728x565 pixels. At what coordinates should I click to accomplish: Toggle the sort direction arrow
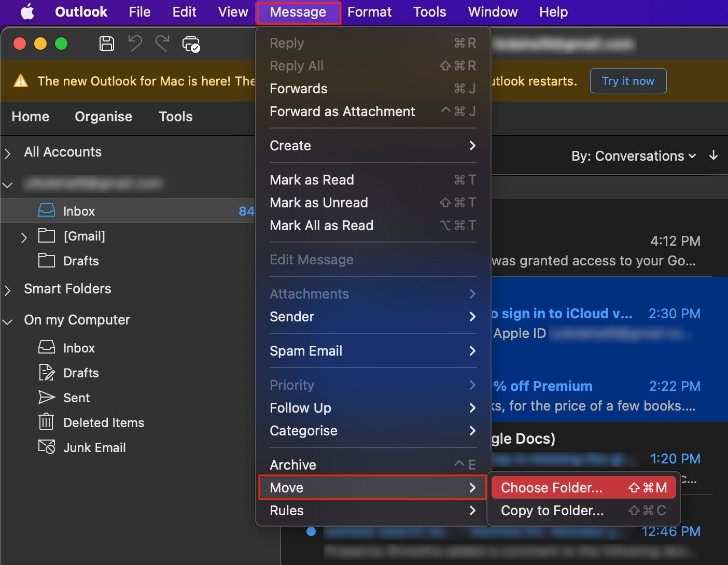tap(713, 156)
